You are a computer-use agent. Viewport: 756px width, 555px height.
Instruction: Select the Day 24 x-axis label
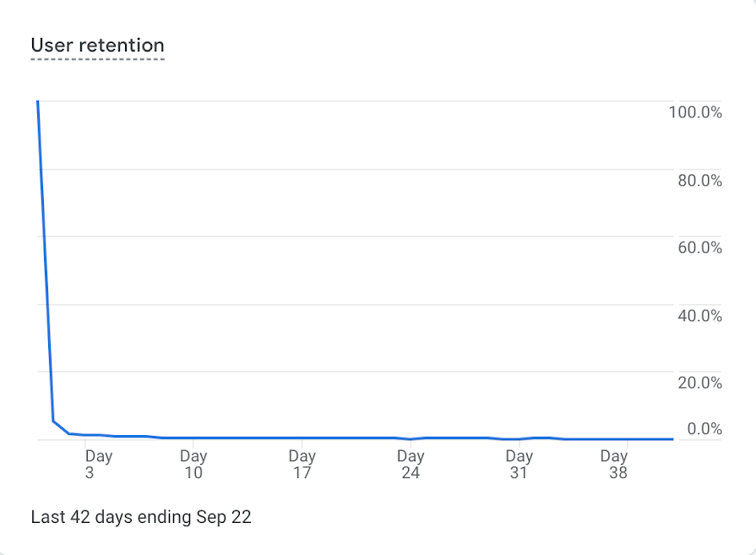click(411, 465)
